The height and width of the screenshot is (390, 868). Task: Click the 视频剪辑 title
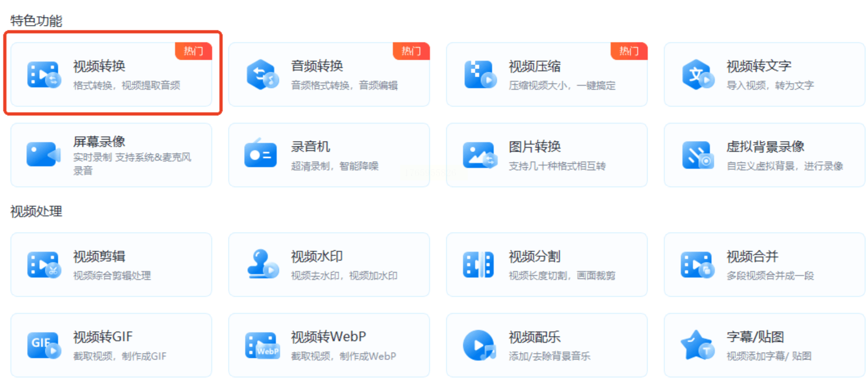pos(99,256)
